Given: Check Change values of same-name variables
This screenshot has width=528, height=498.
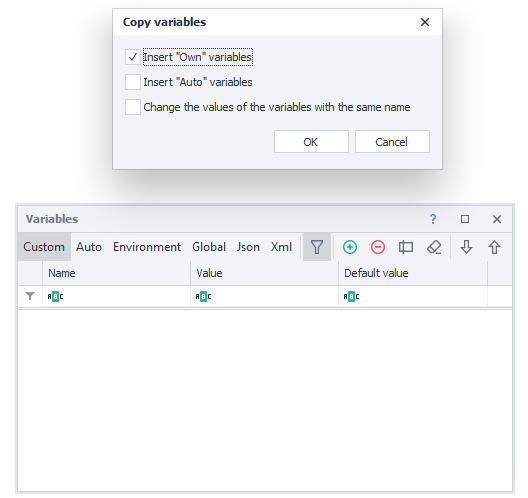Looking at the screenshot, I should pyautogui.click(x=133, y=107).
